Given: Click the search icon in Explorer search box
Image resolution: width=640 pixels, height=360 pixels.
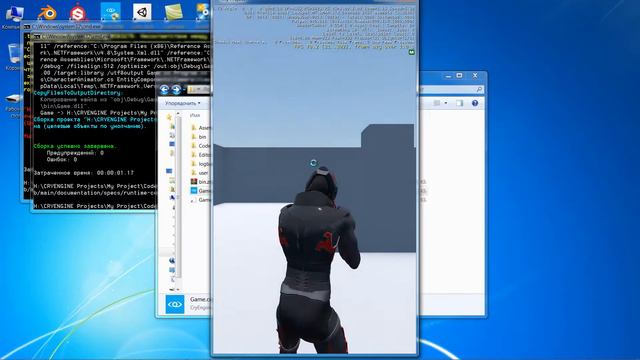Looking at the screenshot, I should (479, 89).
